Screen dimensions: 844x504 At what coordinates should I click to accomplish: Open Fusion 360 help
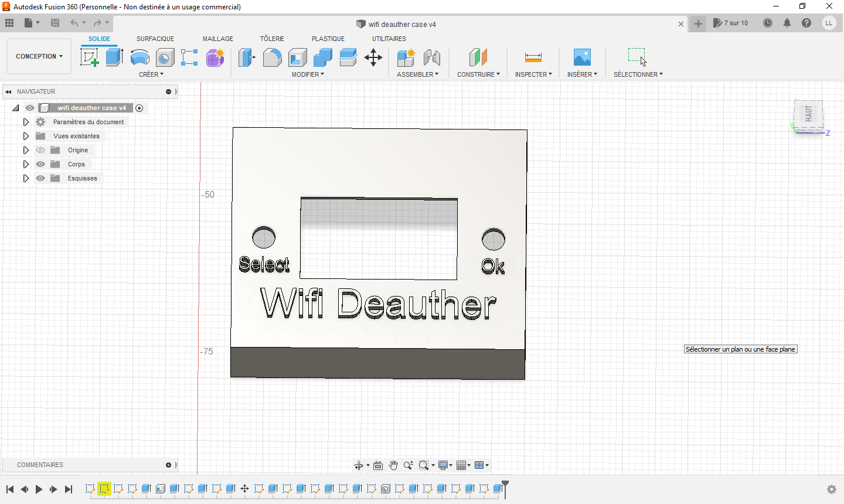click(808, 23)
